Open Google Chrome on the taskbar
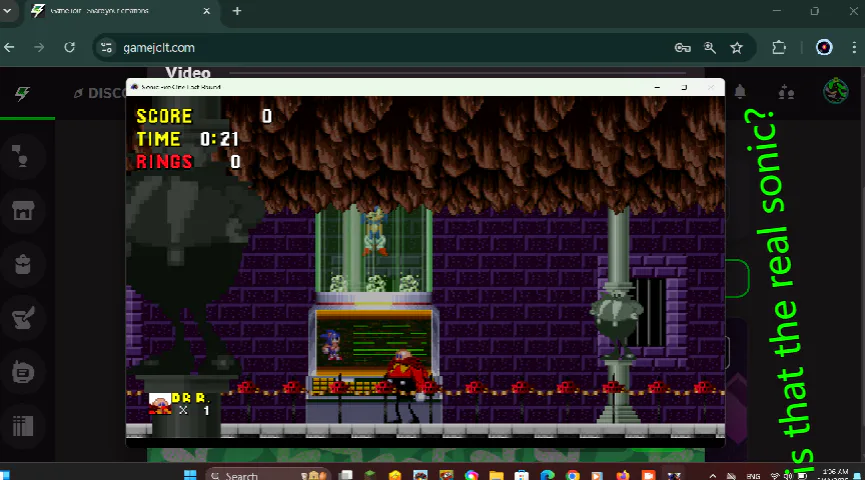The image size is (865, 480). point(573,475)
